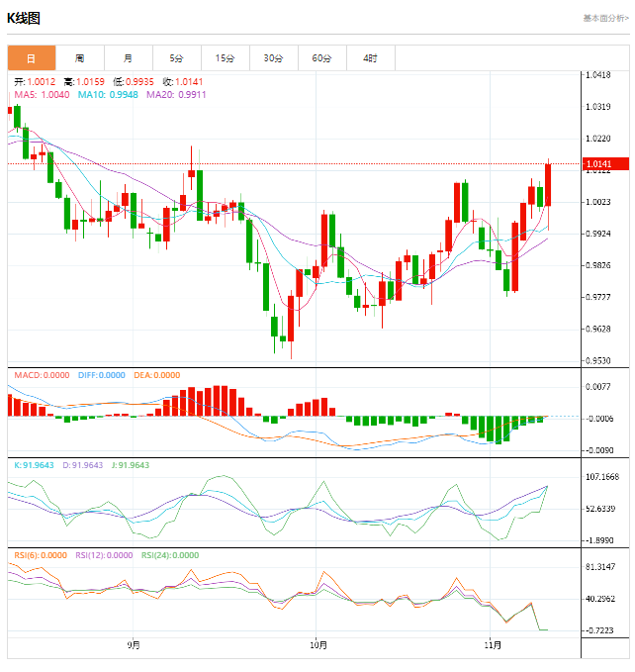The width and height of the screenshot is (635, 672).
Task: Click the 10月 time axis marker
Action: (x=318, y=644)
